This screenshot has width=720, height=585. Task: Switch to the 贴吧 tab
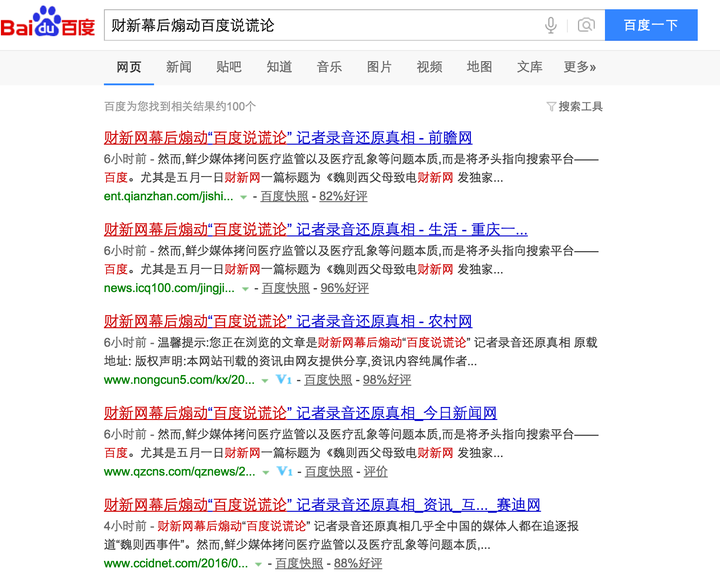pos(229,67)
